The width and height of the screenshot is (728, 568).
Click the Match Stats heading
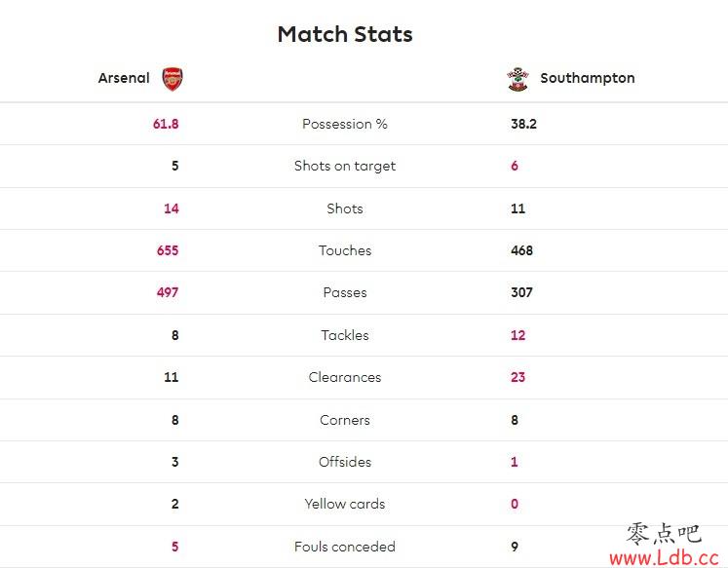345,34
